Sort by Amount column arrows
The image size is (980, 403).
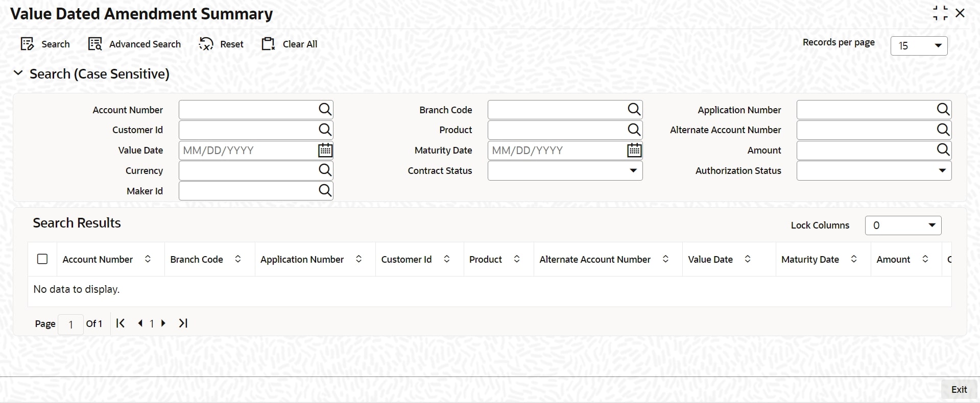(x=925, y=259)
